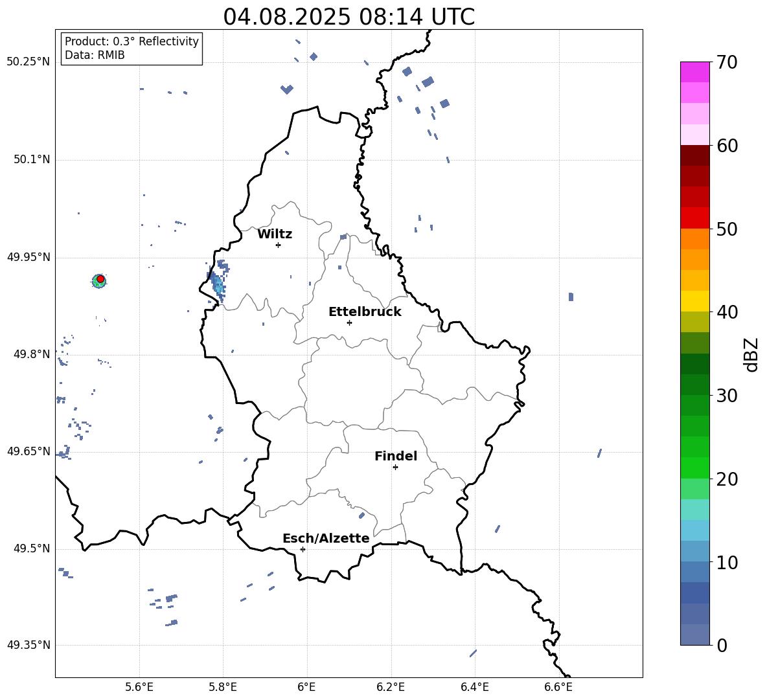
Task: Pick the dark red swatch just below 60 dBZ
Action: [695, 155]
